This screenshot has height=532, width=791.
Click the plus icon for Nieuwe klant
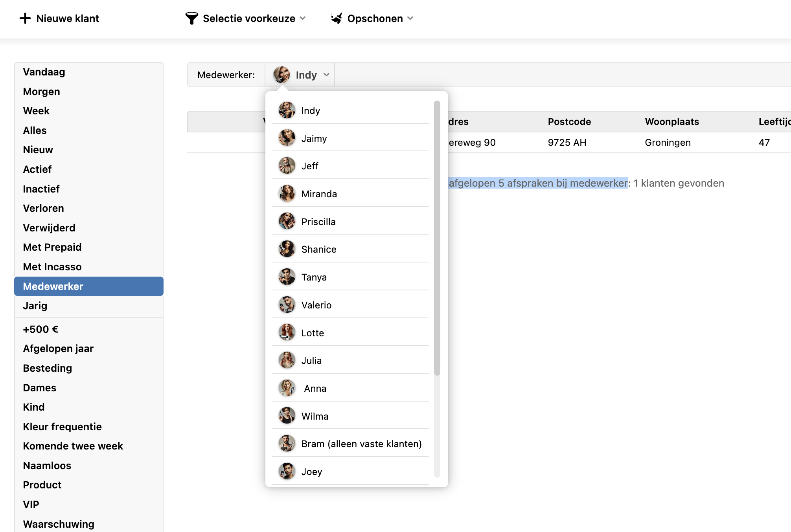tap(25, 18)
